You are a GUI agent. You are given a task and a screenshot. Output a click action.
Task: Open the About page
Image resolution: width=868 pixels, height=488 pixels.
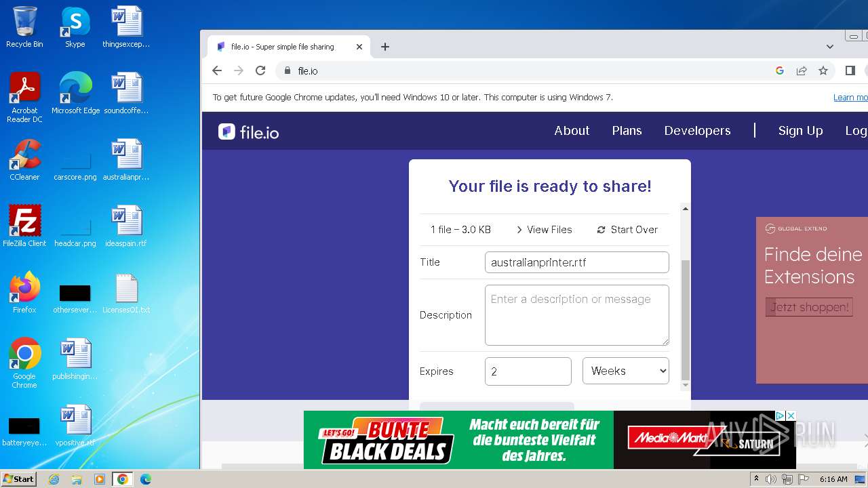[572, 131]
